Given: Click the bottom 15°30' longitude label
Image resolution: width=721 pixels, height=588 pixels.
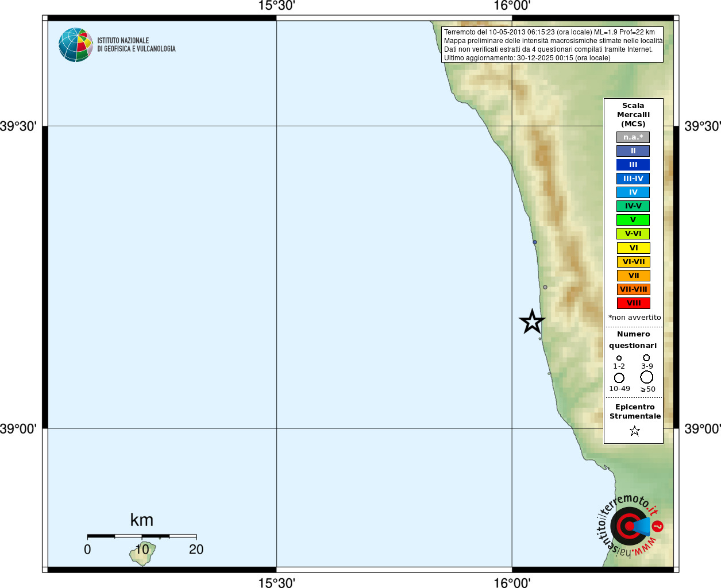Looking at the screenshot, I should pos(276,582).
